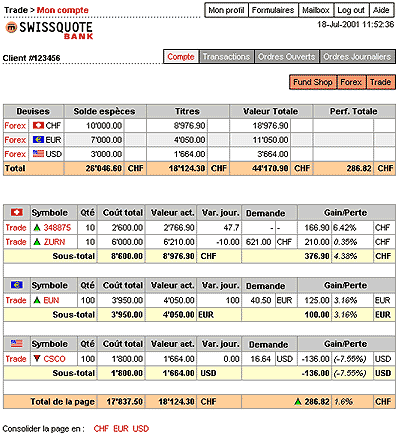Click the green up arrow beside ZURN
This screenshot has width=399, height=435.
tap(37, 242)
